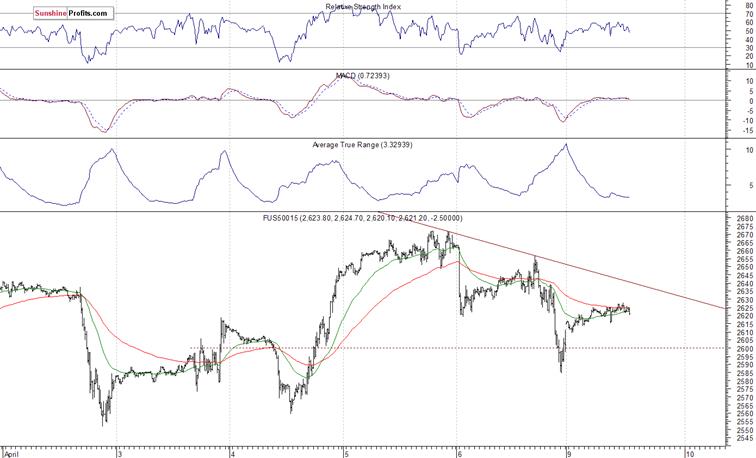Click the Average True Range (3.32939) title

363,145
